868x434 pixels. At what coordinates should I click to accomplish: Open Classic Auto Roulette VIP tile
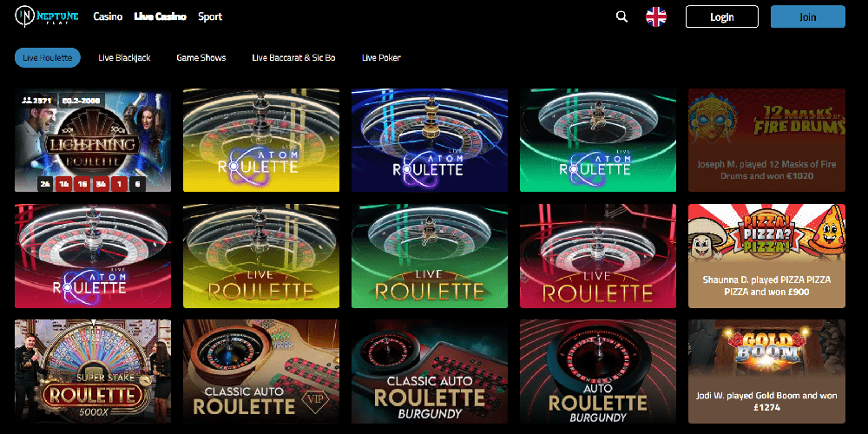click(x=261, y=371)
